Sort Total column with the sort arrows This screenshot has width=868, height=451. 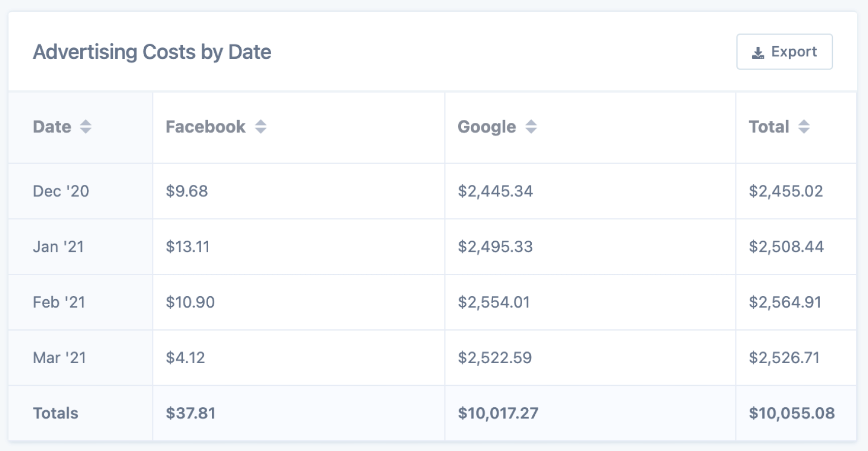[803, 126]
